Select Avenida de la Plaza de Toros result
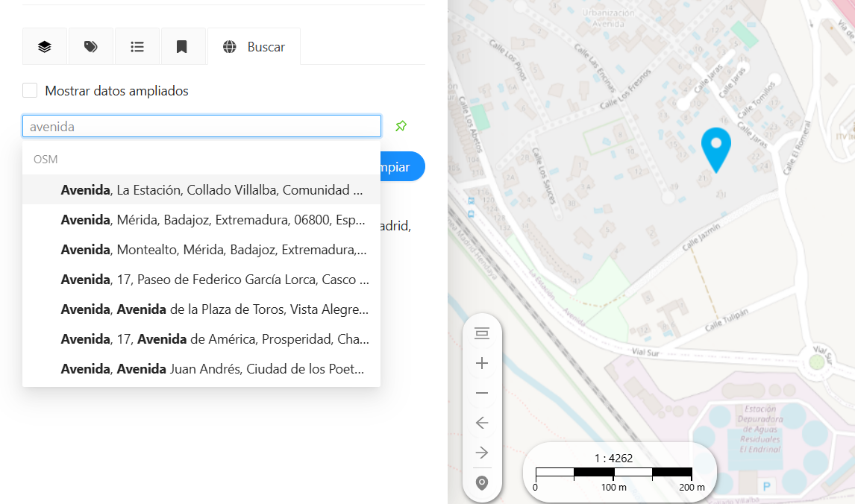Screen dimensions: 855x504 tap(201, 309)
